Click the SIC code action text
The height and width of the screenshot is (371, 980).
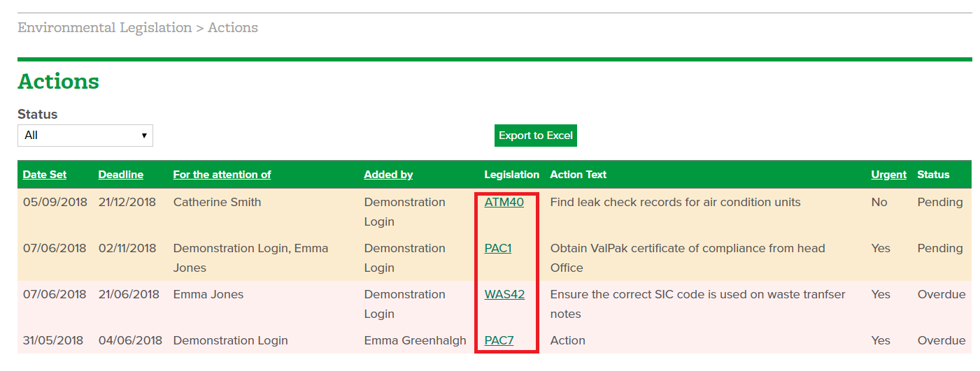pyautogui.click(x=697, y=304)
